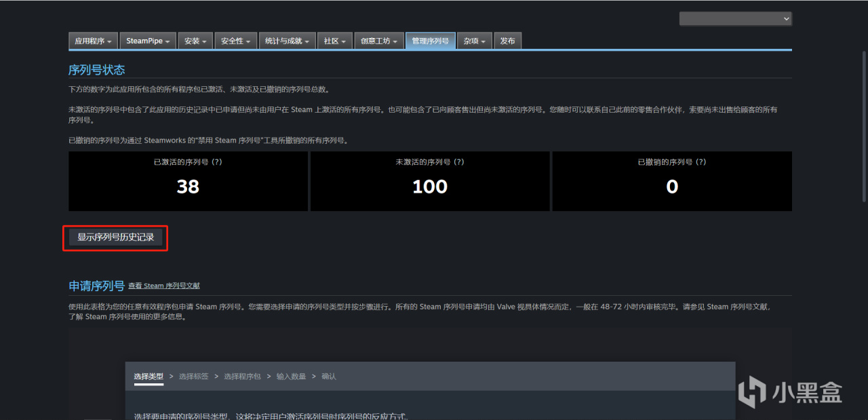Open the 杂项 dropdown menu

(x=474, y=41)
